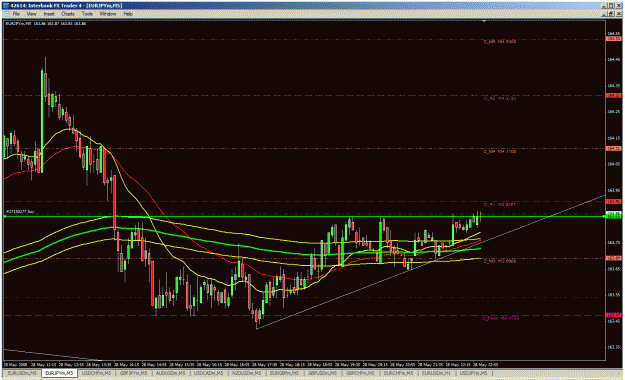
Task: Open the Window menu
Action: pos(108,14)
